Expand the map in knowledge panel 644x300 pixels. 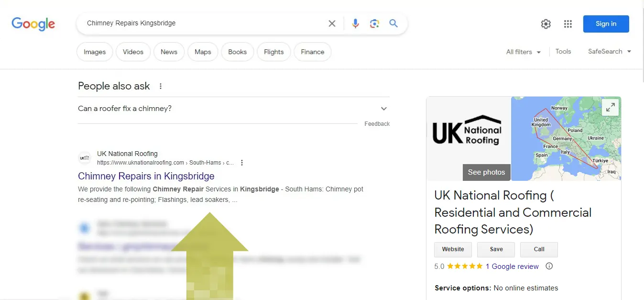pos(611,108)
